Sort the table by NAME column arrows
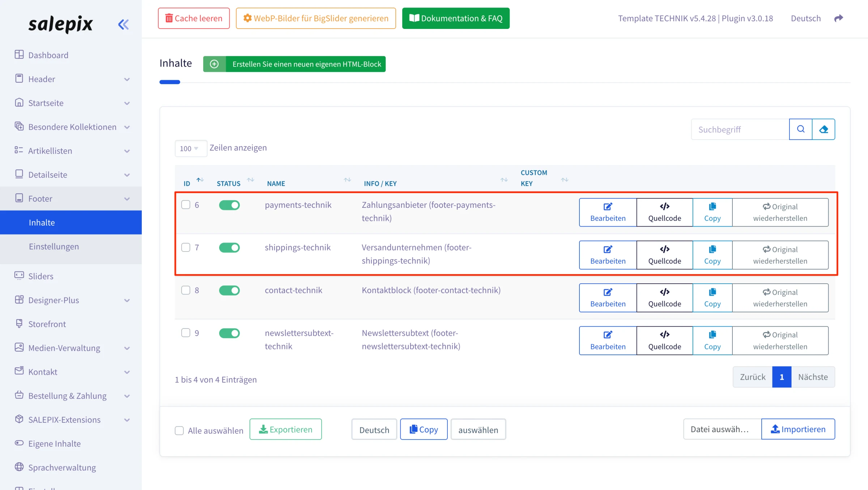 [348, 180]
